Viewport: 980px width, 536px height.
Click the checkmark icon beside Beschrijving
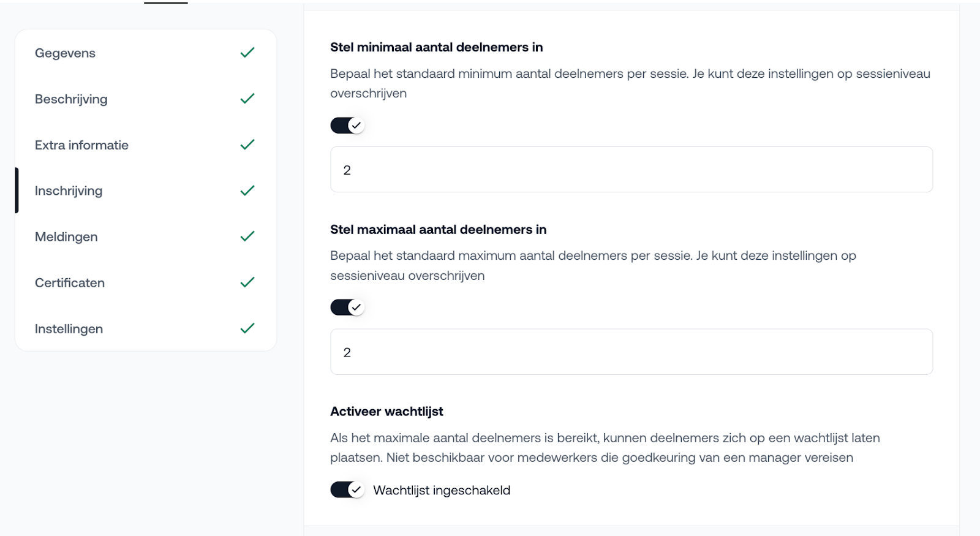pyautogui.click(x=247, y=99)
